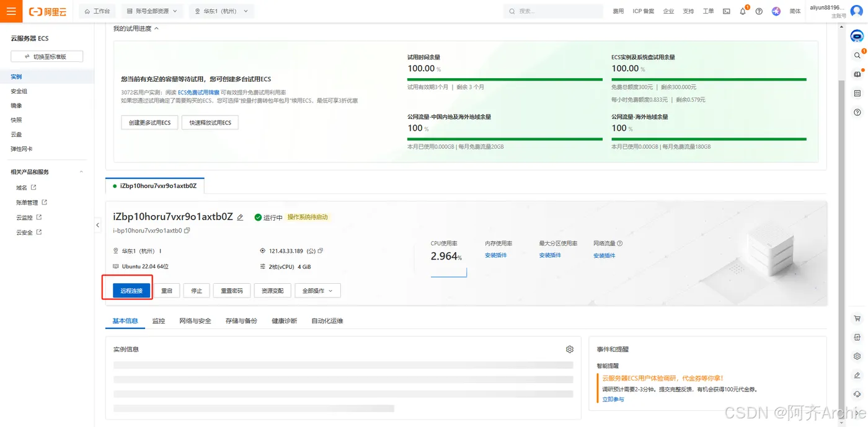Open the hamburger main menu

point(11,11)
